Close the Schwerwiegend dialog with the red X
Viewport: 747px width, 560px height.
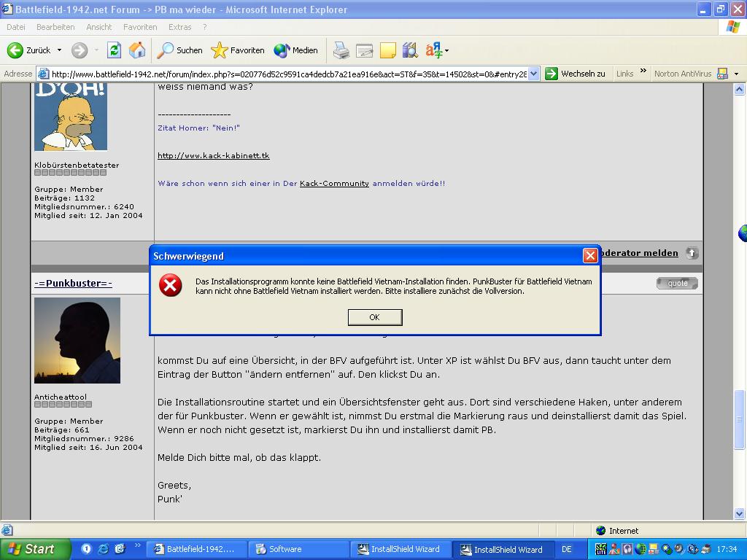pyautogui.click(x=590, y=256)
